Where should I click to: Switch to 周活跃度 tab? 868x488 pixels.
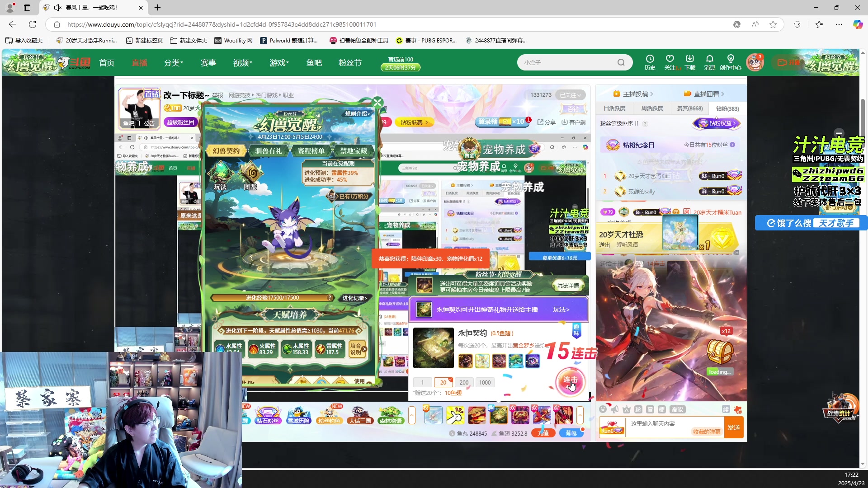coord(652,108)
